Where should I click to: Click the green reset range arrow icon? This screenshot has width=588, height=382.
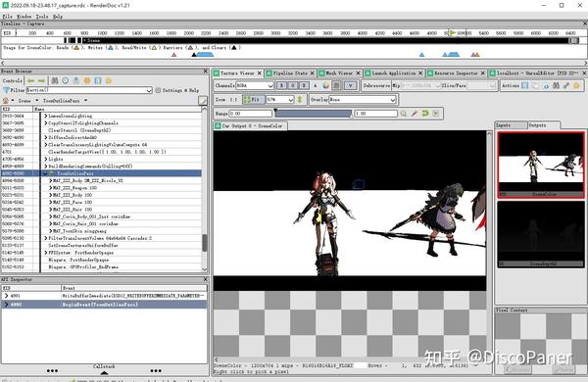pos(425,114)
